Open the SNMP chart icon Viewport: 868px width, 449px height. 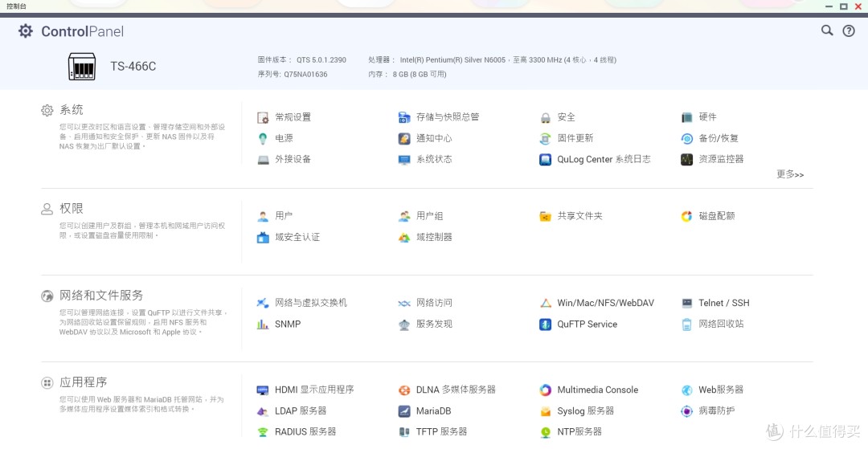[263, 325]
